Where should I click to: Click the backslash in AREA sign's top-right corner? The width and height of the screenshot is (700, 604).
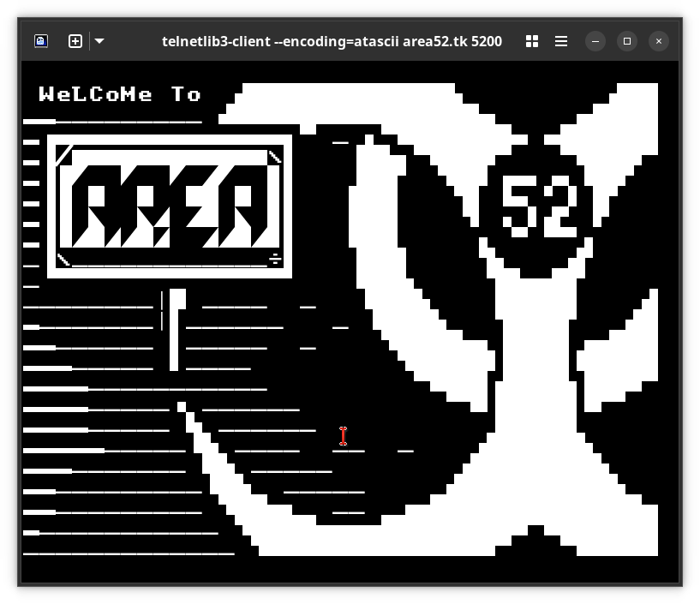click(x=275, y=156)
